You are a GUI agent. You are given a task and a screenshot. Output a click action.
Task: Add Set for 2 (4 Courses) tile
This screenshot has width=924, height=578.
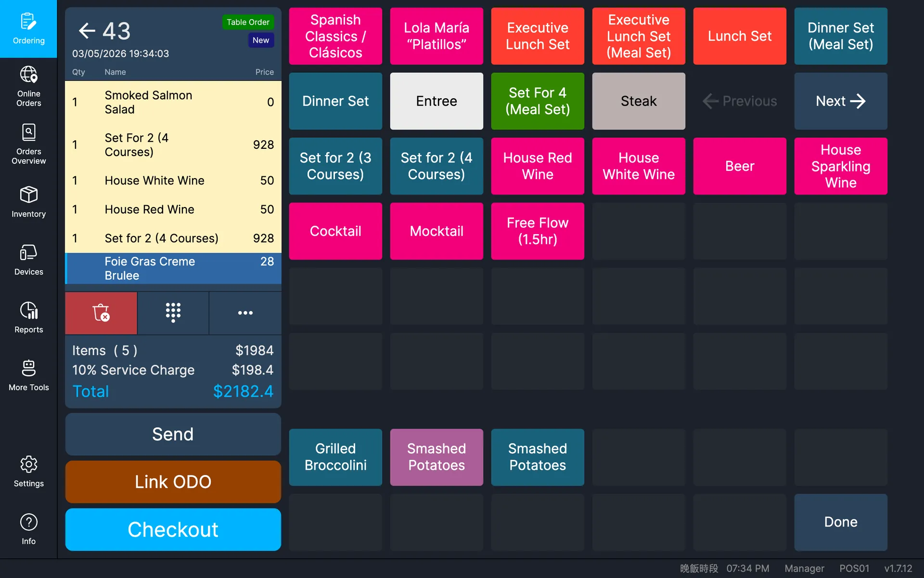point(436,166)
